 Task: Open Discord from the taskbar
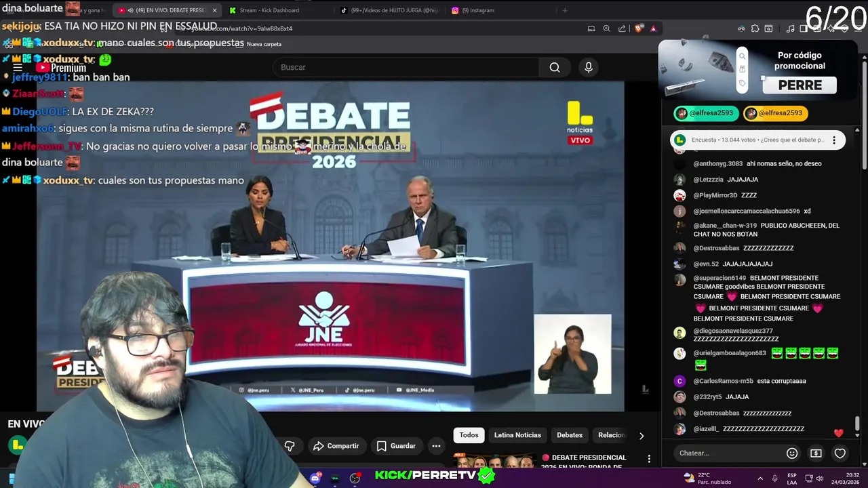tap(315, 478)
